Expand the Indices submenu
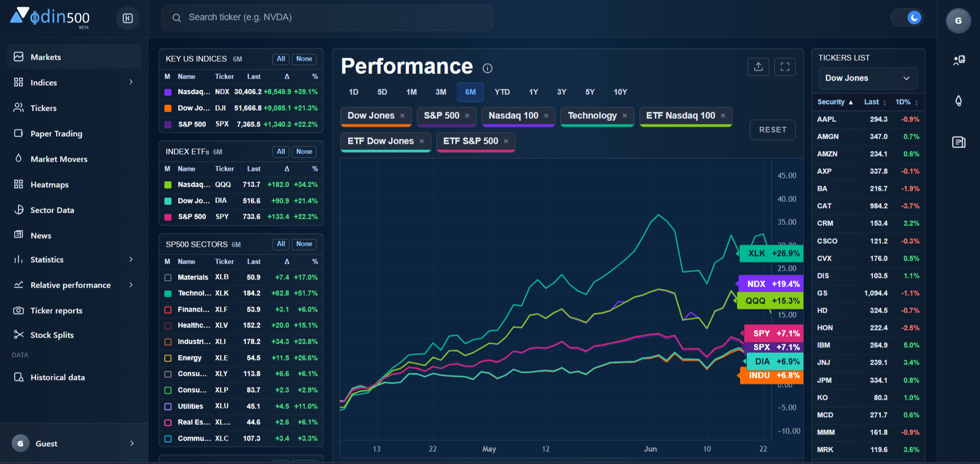This screenshot has width=980, height=464. click(x=131, y=82)
